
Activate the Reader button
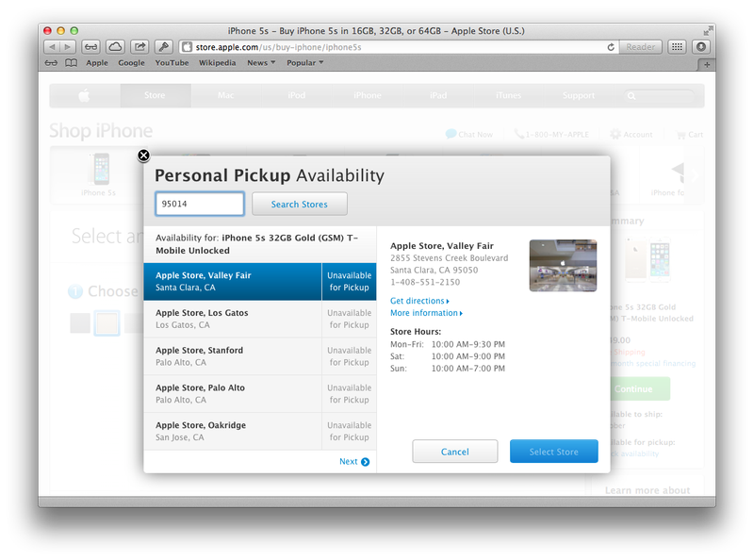[x=641, y=47]
